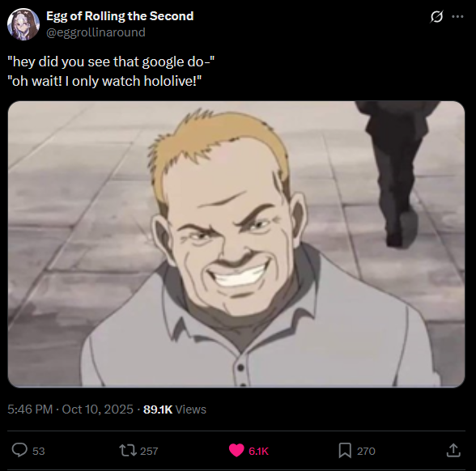The height and width of the screenshot is (471, 476).
Task: Click the 270 bookmarks count
Action: tap(366, 451)
